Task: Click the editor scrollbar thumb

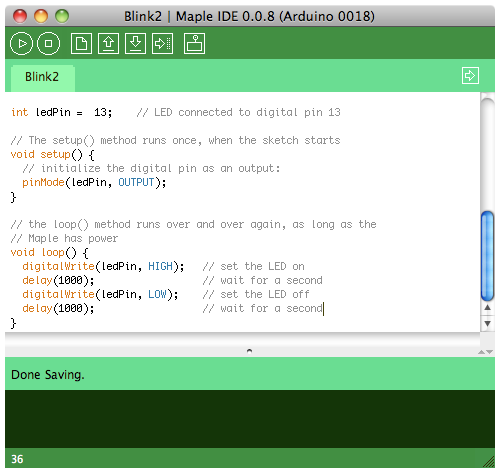Action: tap(488, 256)
